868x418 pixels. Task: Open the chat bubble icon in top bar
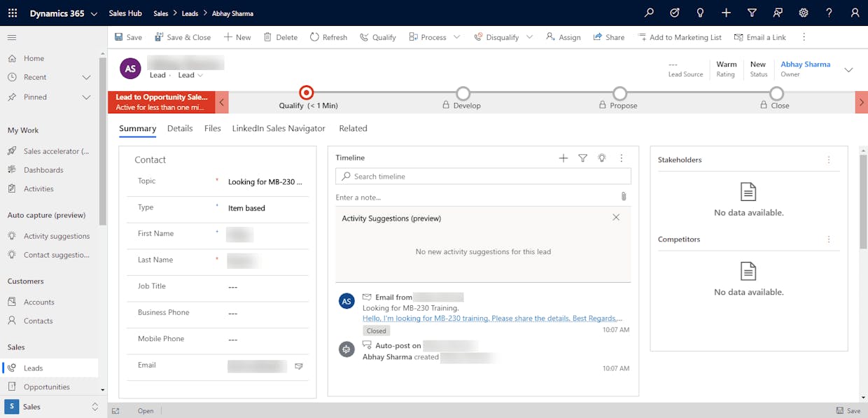click(778, 13)
